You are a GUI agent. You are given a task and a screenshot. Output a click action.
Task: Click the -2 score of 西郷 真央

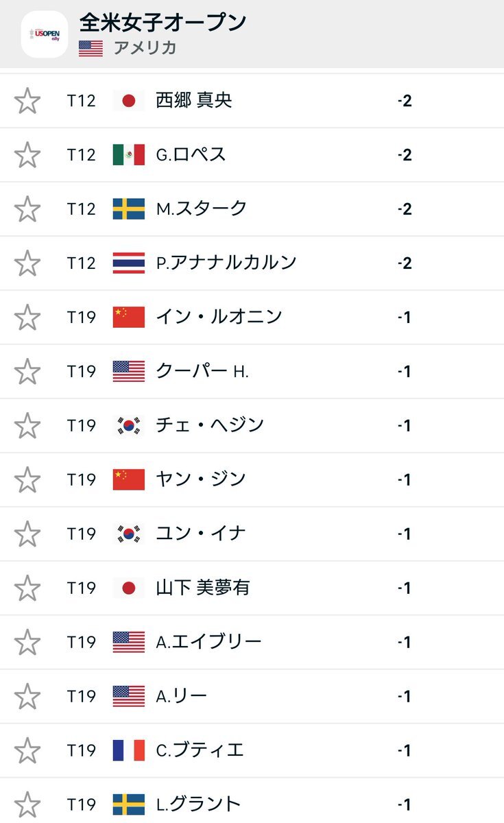click(405, 101)
